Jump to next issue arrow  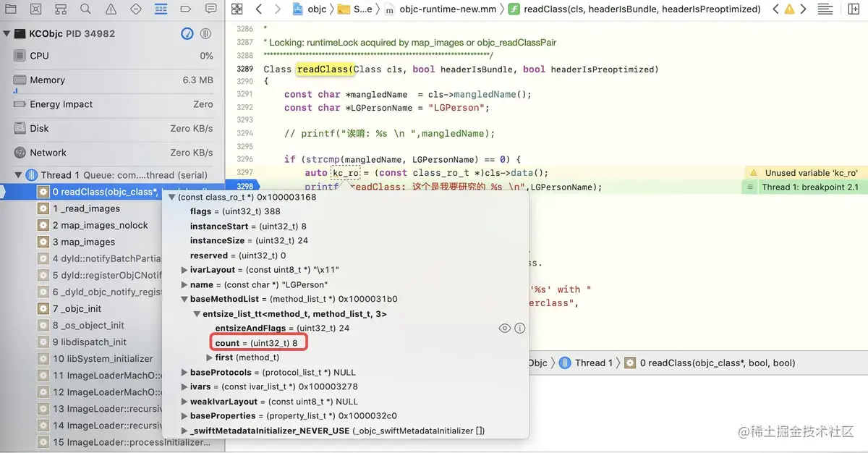[803, 9]
